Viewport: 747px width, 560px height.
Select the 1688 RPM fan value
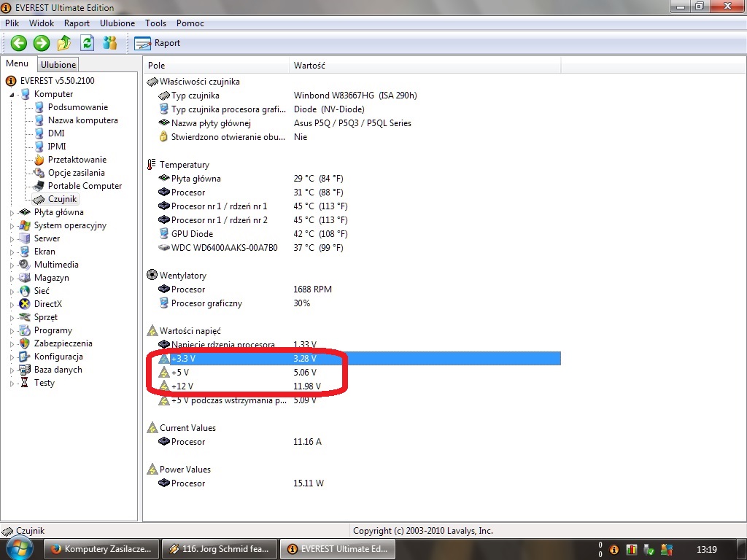point(312,289)
